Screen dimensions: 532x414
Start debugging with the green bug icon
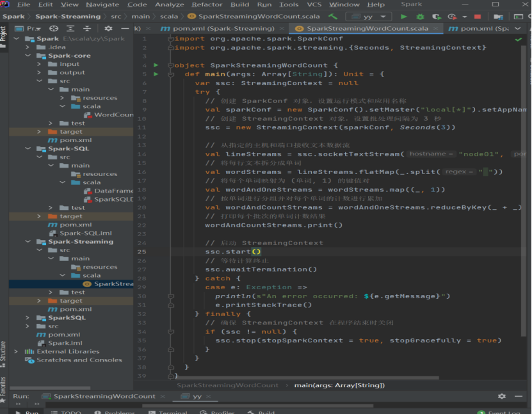click(x=420, y=17)
